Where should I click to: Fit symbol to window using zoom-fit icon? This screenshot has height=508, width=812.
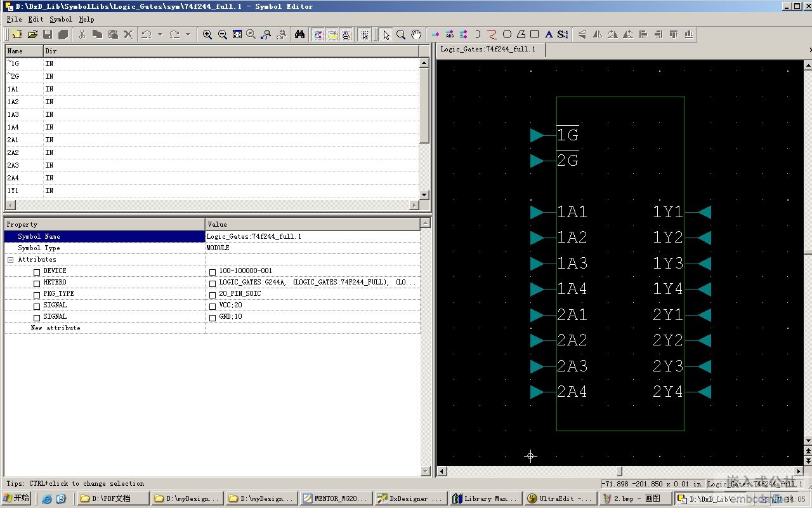click(x=237, y=34)
